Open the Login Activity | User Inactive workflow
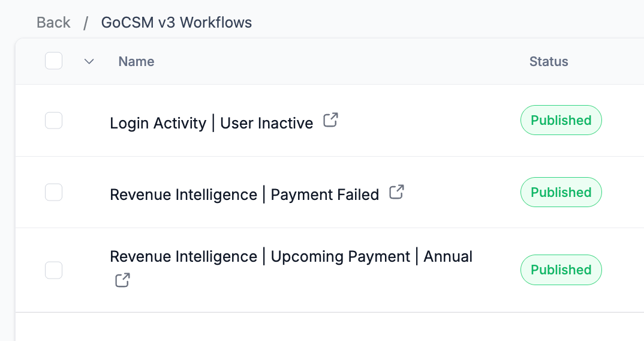The height and width of the screenshot is (341, 644). pyautogui.click(x=211, y=123)
